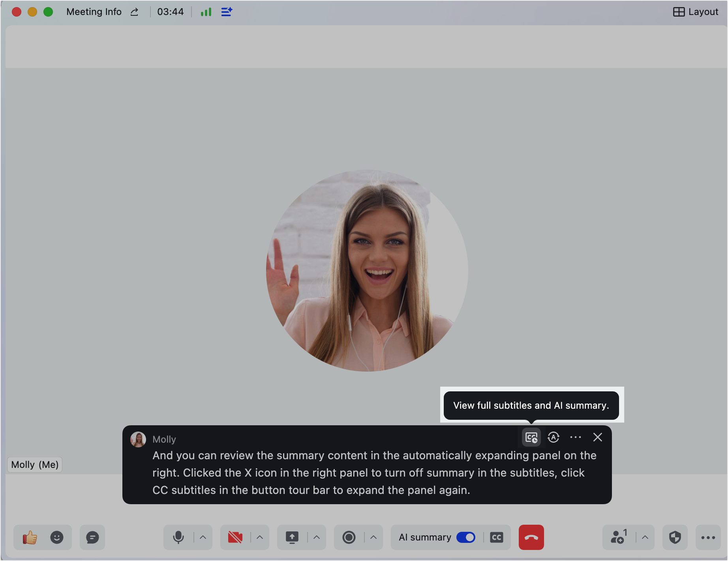The height and width of the screenshot is (561, 728).
Task: Leave the meeting with red hang-up button
Action: [x=531, y=537]
